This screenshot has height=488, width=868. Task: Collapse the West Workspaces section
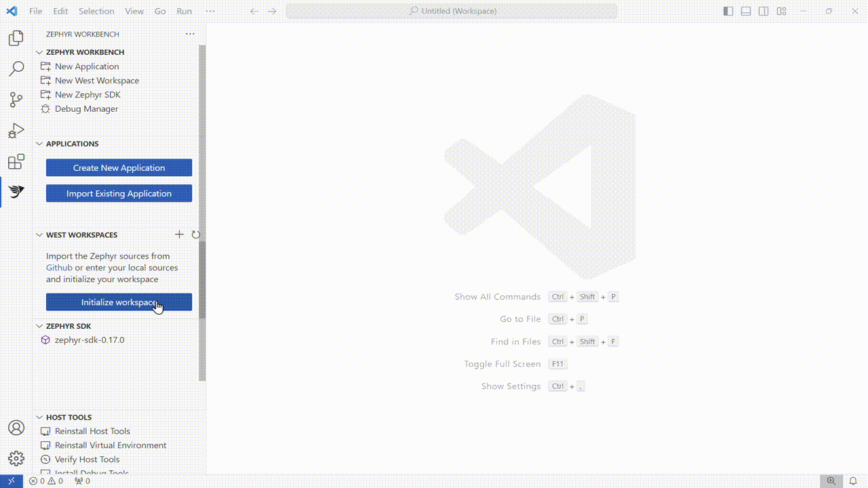(x=39, y=234)
